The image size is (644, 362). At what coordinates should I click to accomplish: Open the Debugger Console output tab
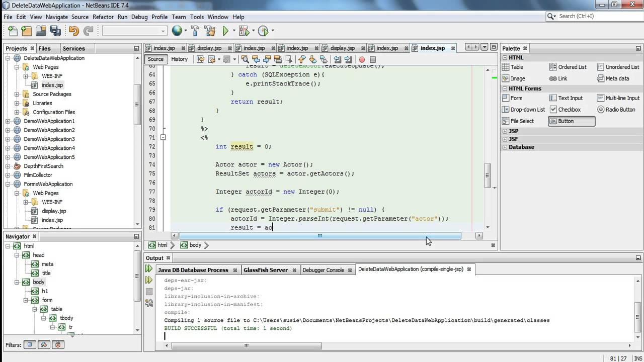pos(324,270)
